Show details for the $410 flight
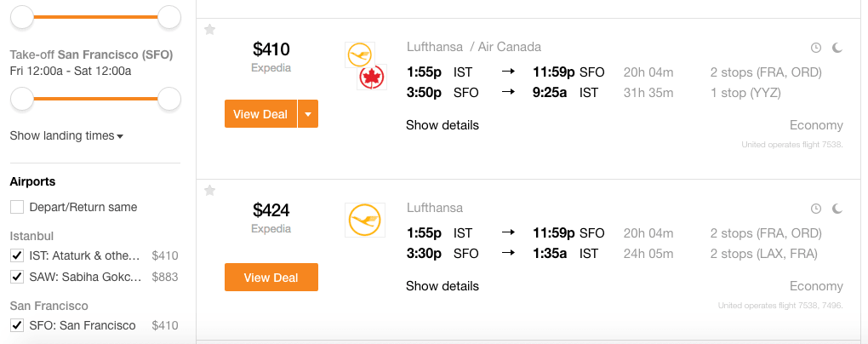 pyautogui.click(x=443, y=125)
